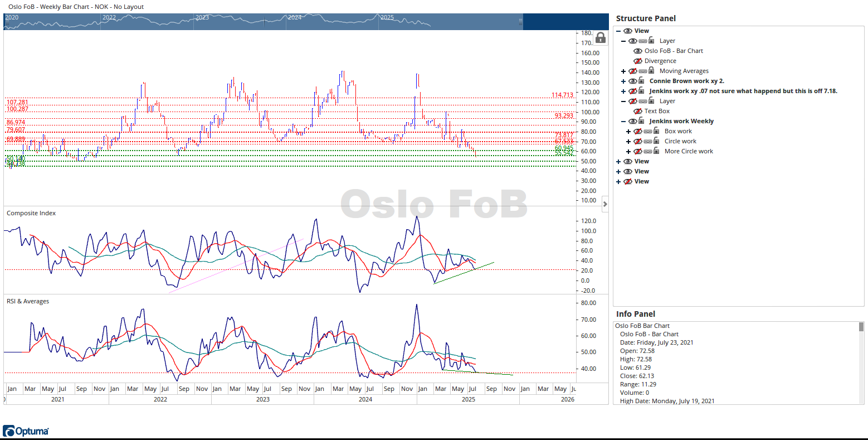Click the lock icon on Connie Brown work
868x440 pixels.
point(641,81)
